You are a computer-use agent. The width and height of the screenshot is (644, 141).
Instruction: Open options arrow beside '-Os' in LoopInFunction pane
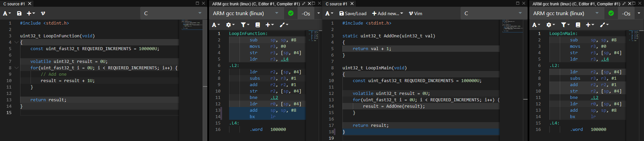[319, 13]
